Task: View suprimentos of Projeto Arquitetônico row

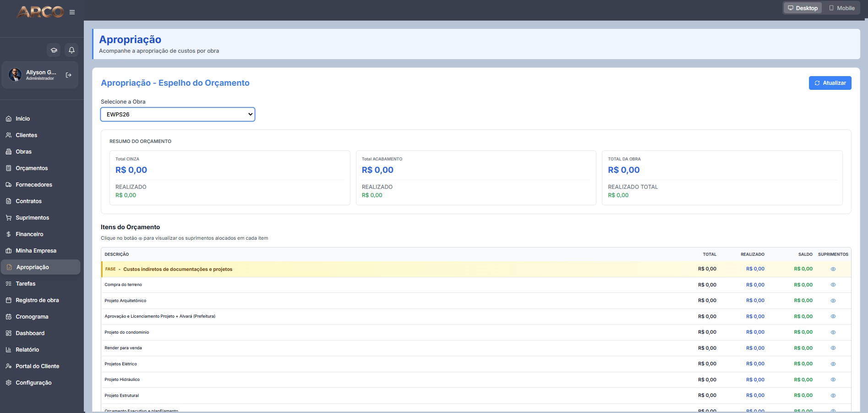Action: 833,301
